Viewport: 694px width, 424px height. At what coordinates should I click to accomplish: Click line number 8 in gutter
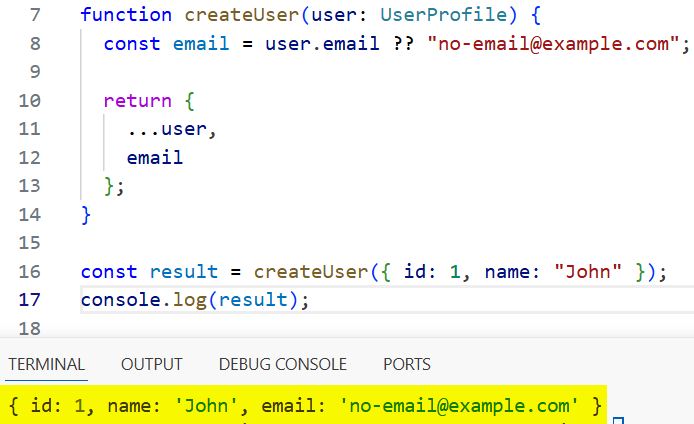click(x=35, y=44)
